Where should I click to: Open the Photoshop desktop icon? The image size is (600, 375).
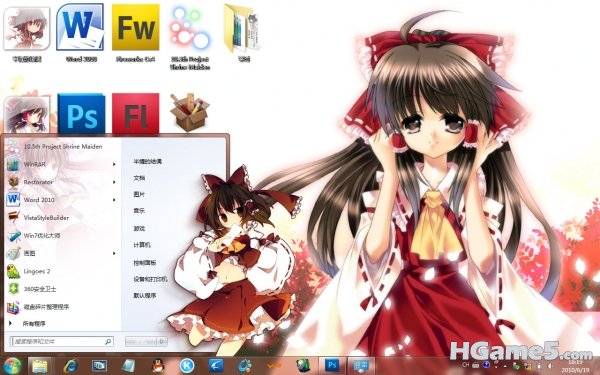tap(81, 114)
